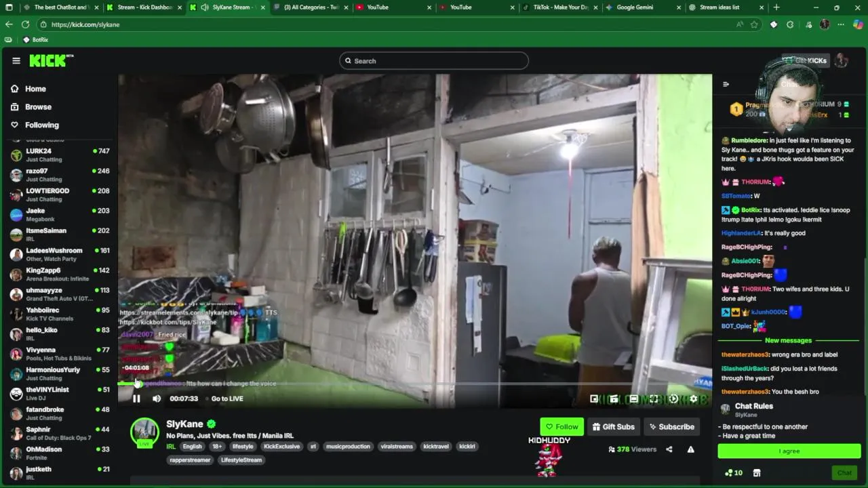Screen dimensions: 868x488
Task: Click the KickExclusive tag
Action: click(281, 447)
